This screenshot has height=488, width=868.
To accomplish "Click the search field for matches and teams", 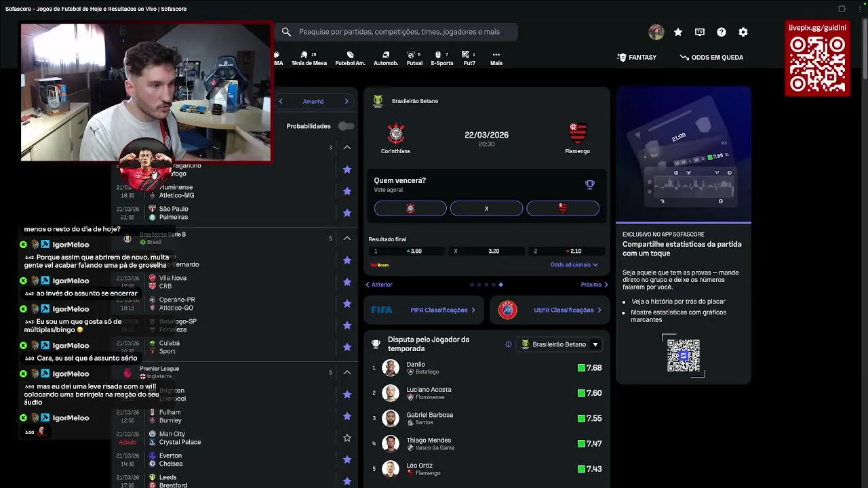I will 398,32.
